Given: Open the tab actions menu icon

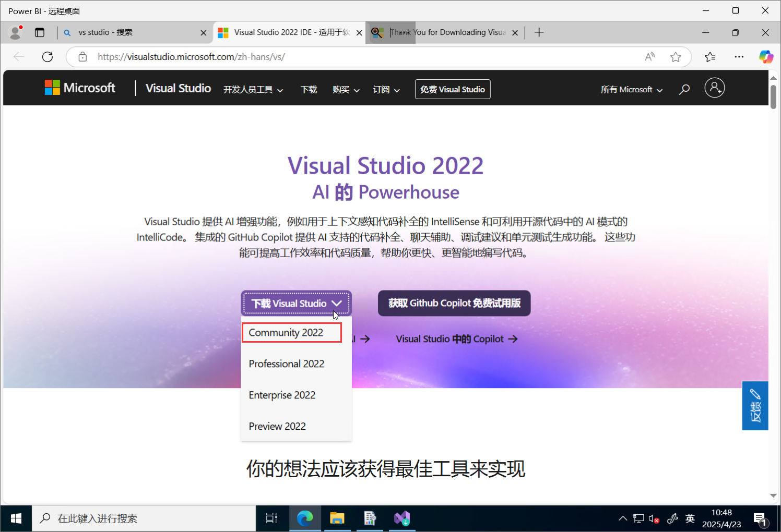Looking at the screenshot, I should coord(40,32).
